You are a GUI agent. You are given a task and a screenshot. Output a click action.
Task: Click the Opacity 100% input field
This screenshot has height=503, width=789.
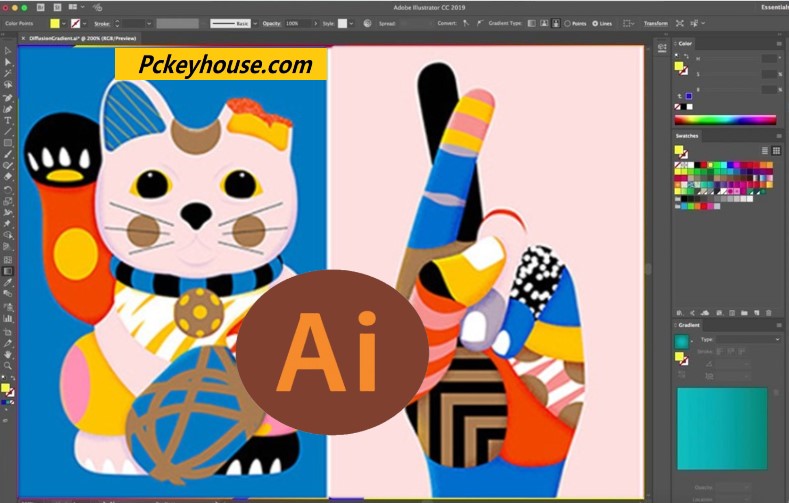point(298,24)
